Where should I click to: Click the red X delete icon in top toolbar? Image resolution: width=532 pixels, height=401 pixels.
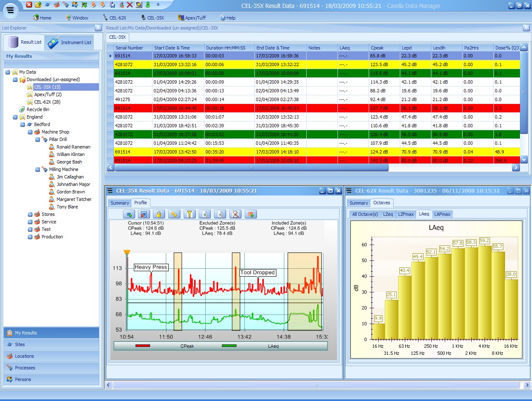click(x=130, y=5)
